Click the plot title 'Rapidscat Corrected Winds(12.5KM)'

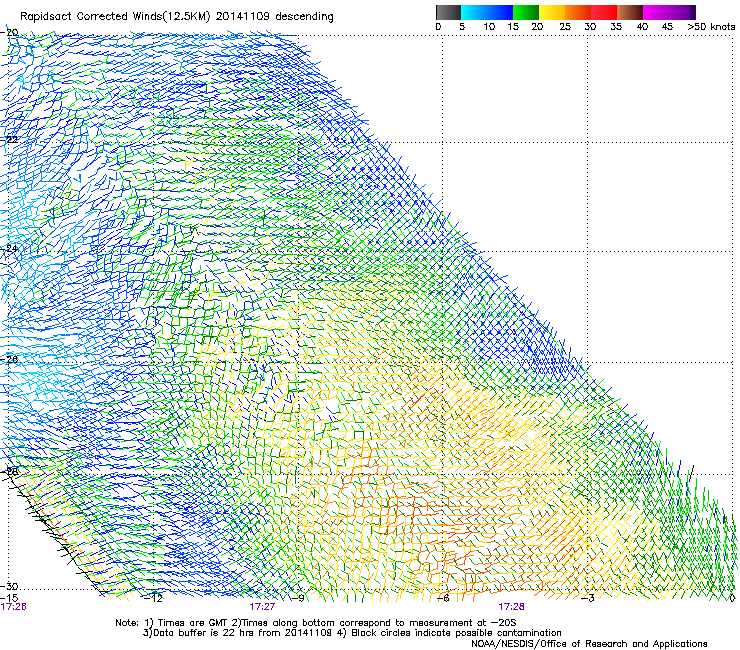114,17
